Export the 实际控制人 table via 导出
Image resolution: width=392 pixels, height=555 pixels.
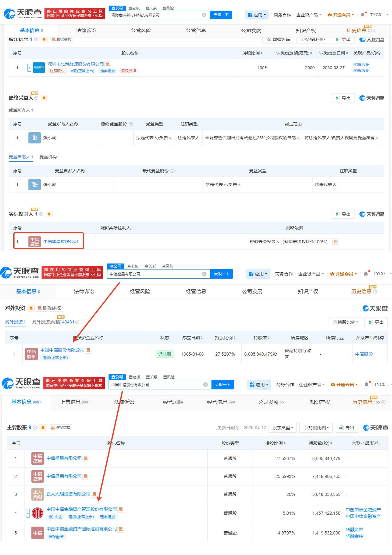(x=343, y=214)
